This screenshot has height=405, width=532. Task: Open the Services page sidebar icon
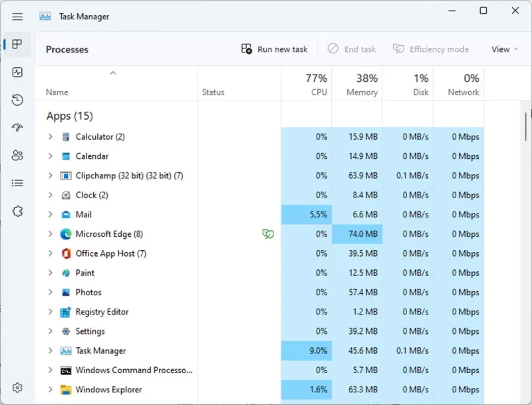coord(17,211)
